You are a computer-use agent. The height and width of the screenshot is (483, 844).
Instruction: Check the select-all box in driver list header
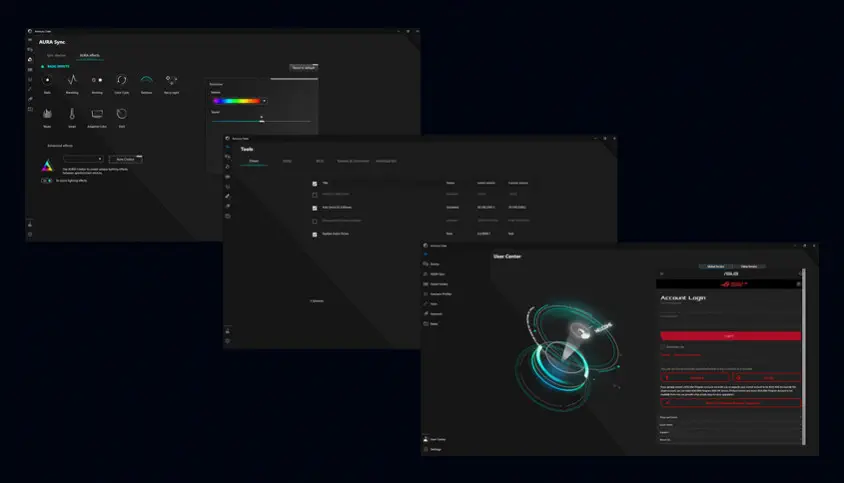coord(314,183)
